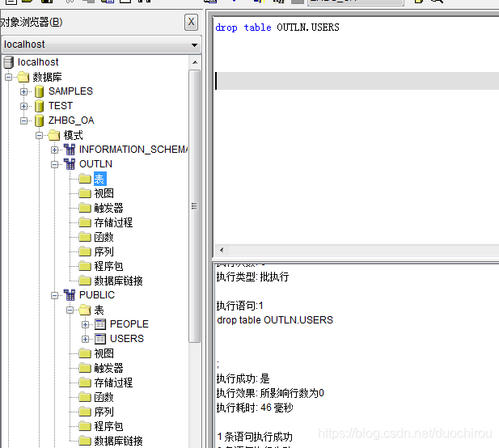Expand the INFORMATION_SCHEMA schema node
499x448 pixels.
click(x=54, y=150)
